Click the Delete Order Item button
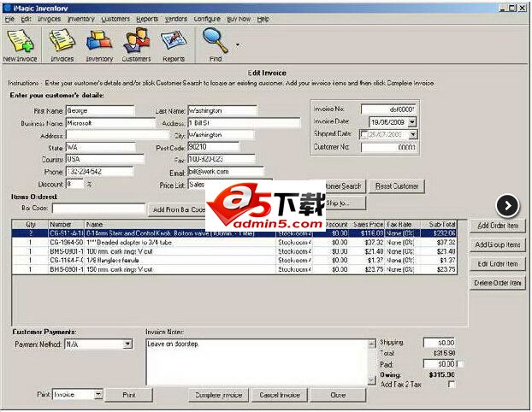The height and width of the screenshot is (412, 532). coord(498,283)
